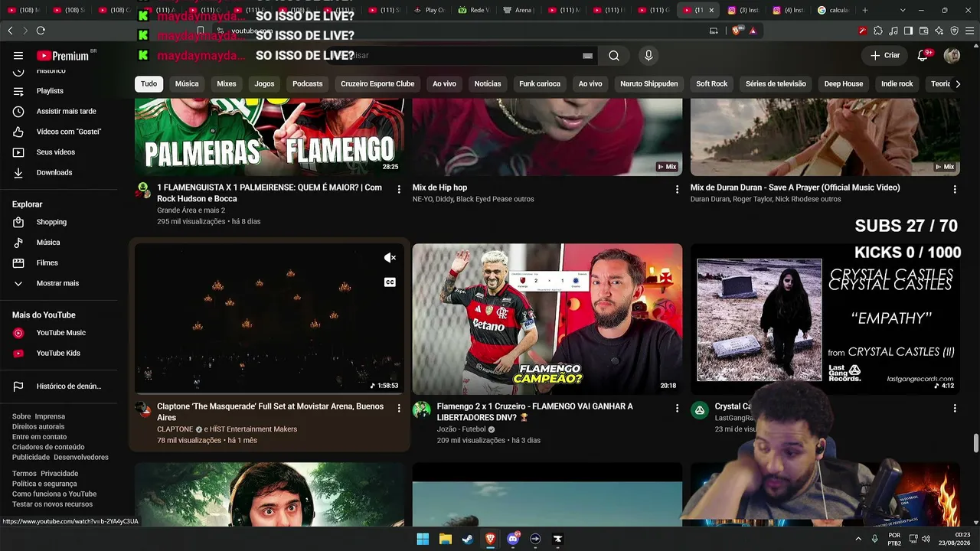980x551 pixels.
Task: Unmute the Claptone video preview
Action: click(390, 258)
